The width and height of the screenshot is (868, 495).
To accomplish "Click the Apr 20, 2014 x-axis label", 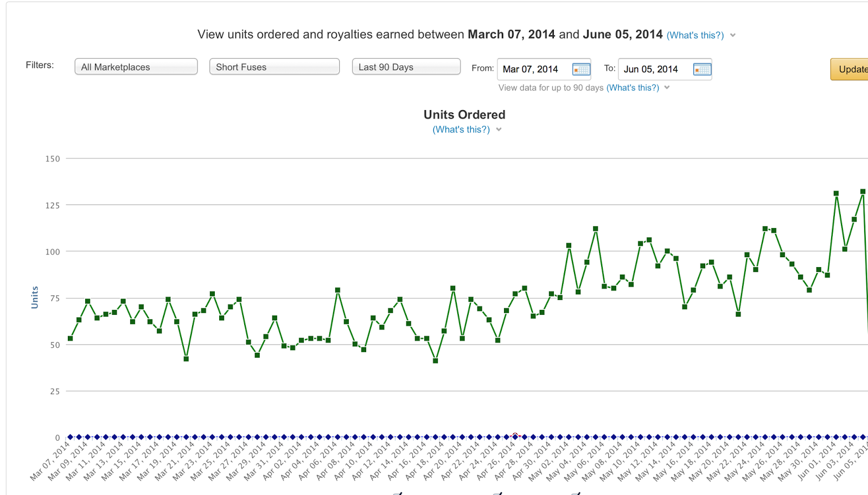I will click(x=443, y=461).
